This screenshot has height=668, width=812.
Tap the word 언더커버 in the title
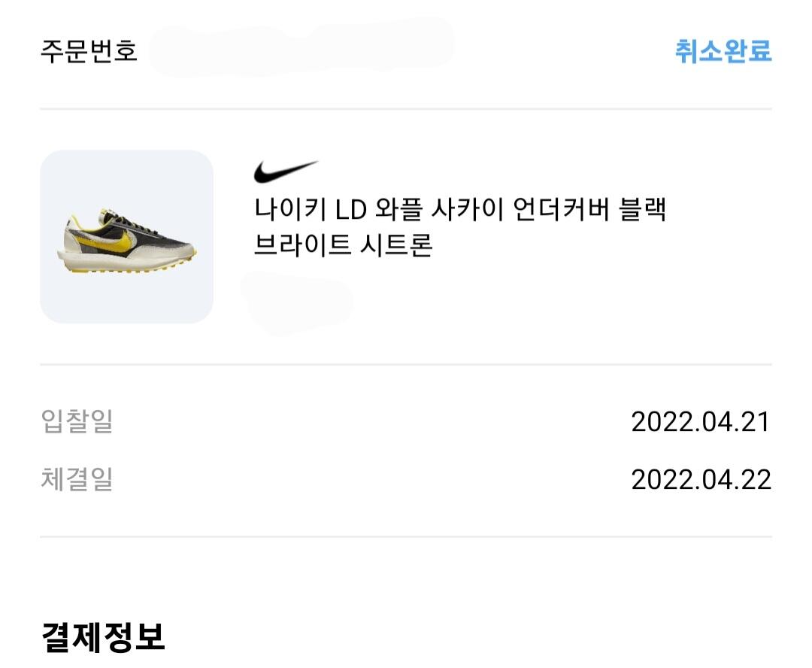pos(555,210)
